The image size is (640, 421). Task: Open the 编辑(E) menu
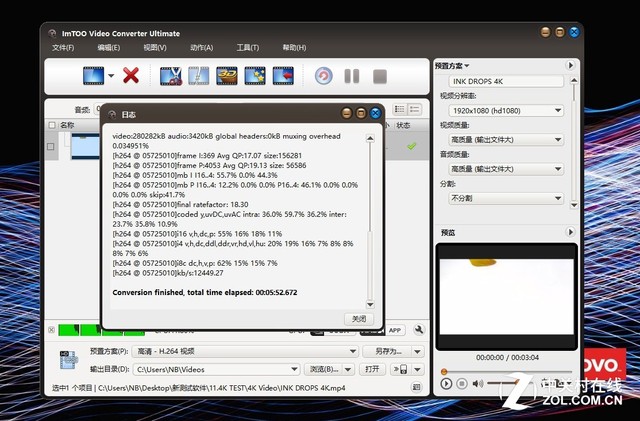109,47
